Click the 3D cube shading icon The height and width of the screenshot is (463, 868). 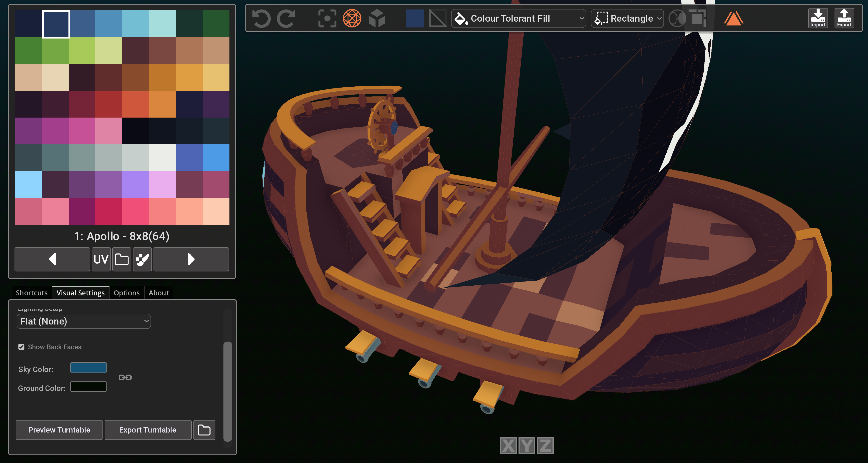click(x=377, y=18)
